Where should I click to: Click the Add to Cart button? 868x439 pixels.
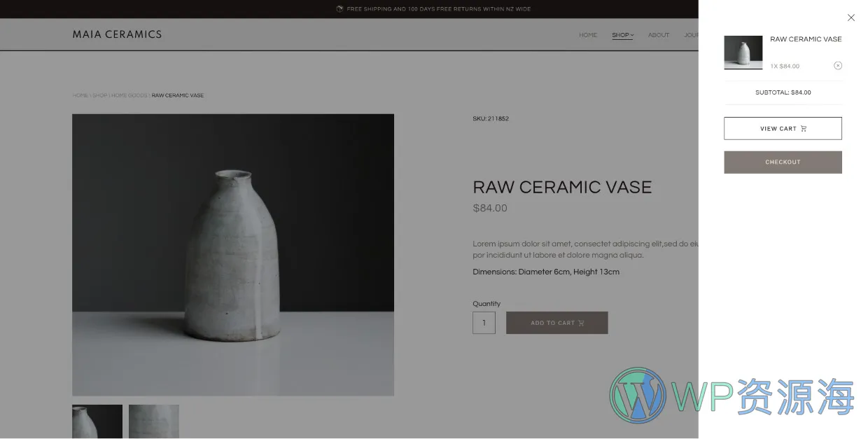point(556,323)
